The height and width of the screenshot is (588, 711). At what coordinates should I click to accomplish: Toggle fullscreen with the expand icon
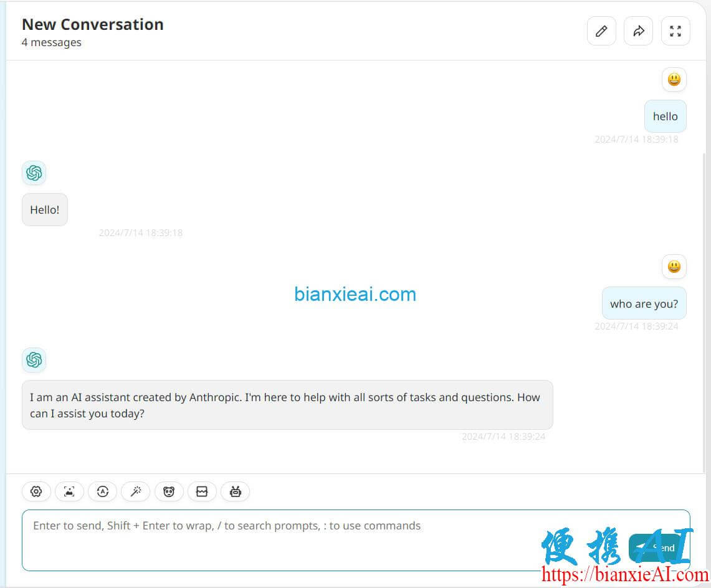pyautogui.click(x=675, y=31)
